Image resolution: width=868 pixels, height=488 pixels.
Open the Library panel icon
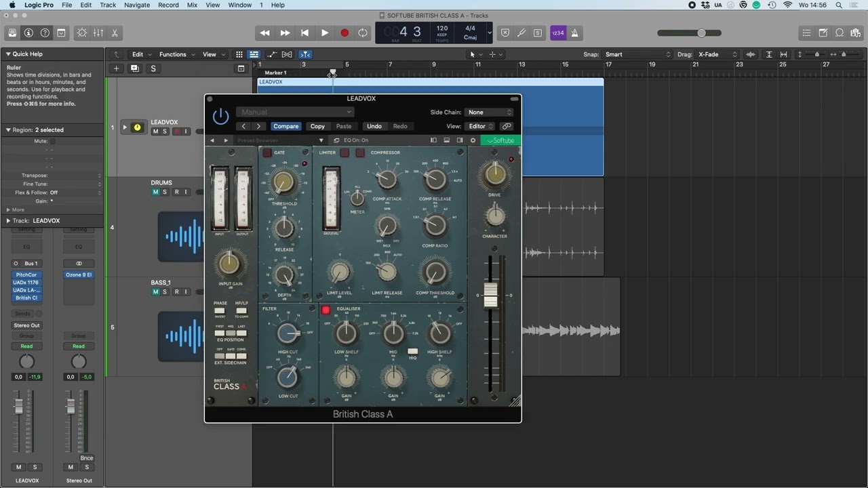click(x=12, y=33)
